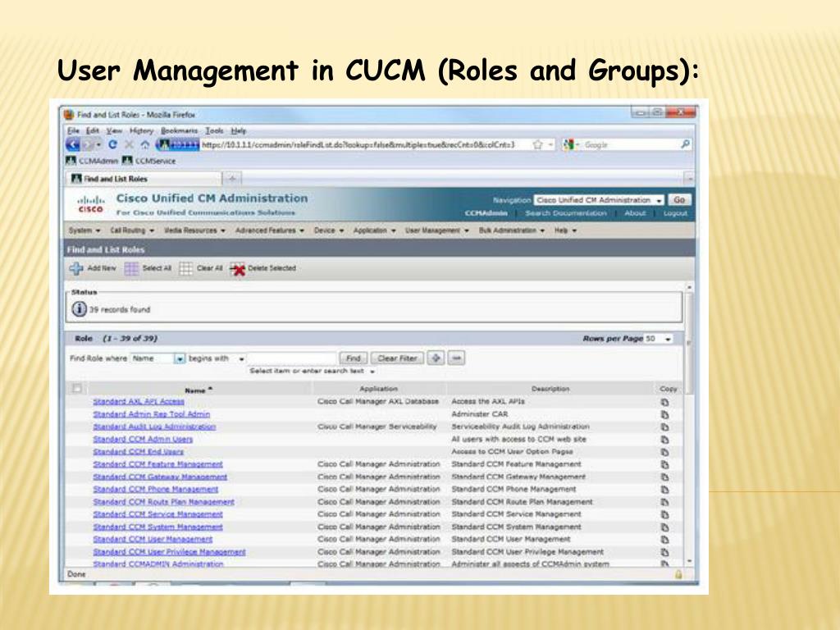Remove search criteria with minus button

pos(456,358)
